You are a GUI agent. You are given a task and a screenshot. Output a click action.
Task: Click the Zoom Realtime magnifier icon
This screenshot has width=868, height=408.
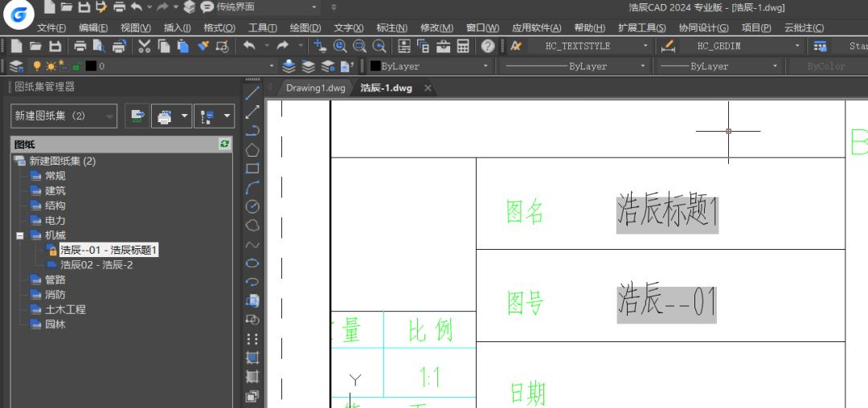pyautogui.click(x=339, y=46)
